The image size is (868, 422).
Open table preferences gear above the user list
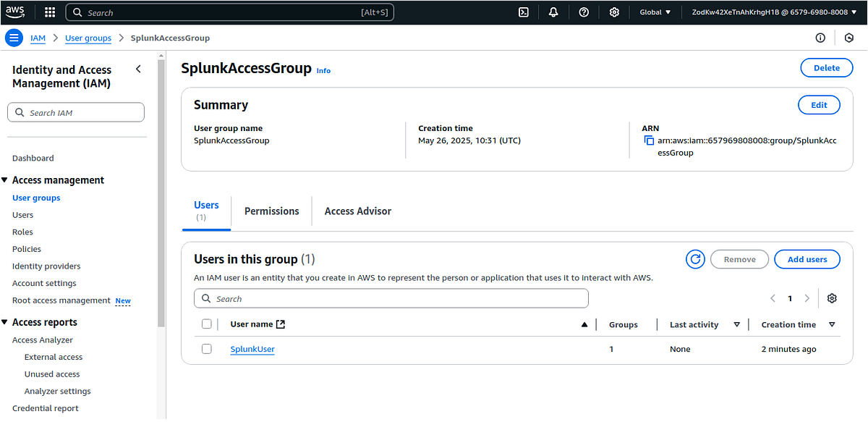(x=831, y=297)
